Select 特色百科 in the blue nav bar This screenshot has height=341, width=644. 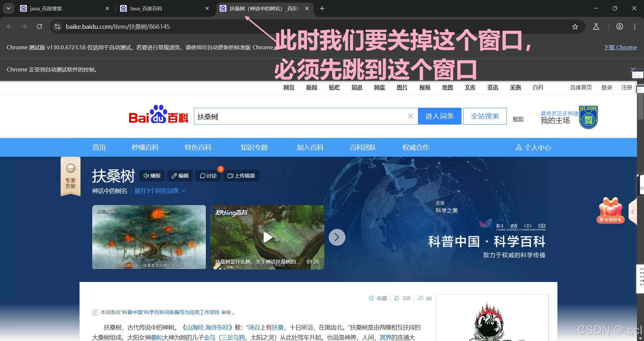(x=198, y=147)
